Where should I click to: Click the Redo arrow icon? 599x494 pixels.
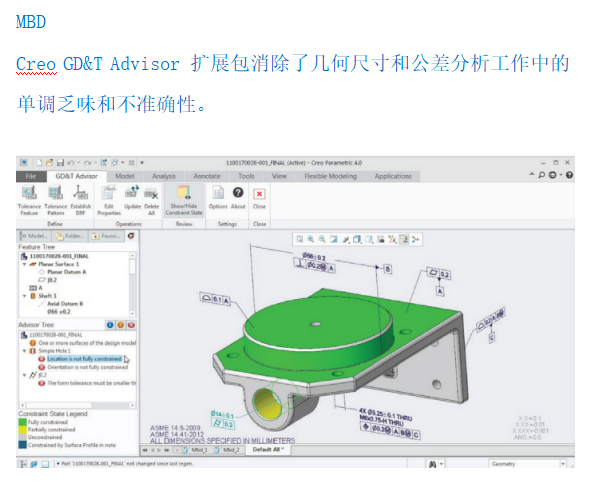coord(87,163)
